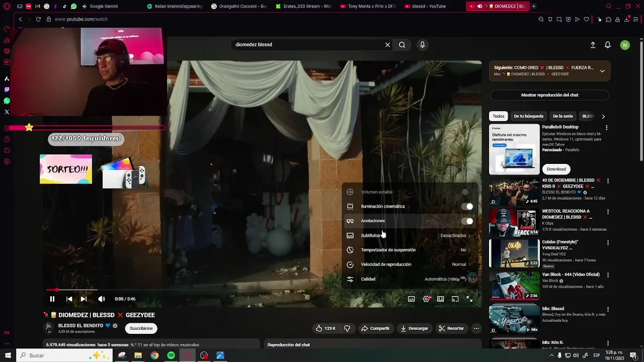The width and height of the screenshot is (644, 362).
Task: Click Mostrar reproducción del chat
Action: 549,95
